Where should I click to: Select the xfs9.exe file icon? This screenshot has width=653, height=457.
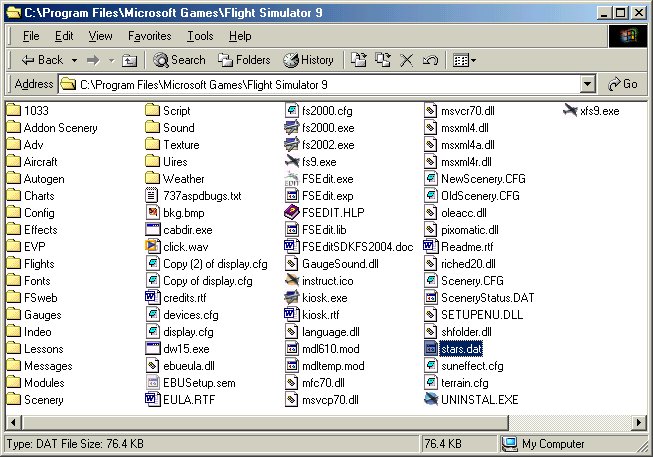point(570,110)
